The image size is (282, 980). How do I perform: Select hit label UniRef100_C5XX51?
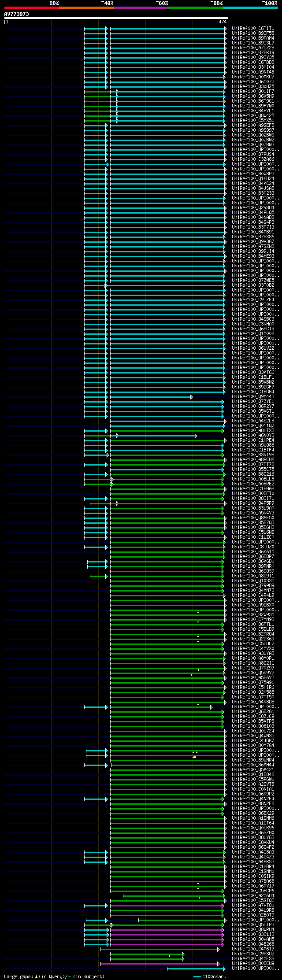click(253, 121)
